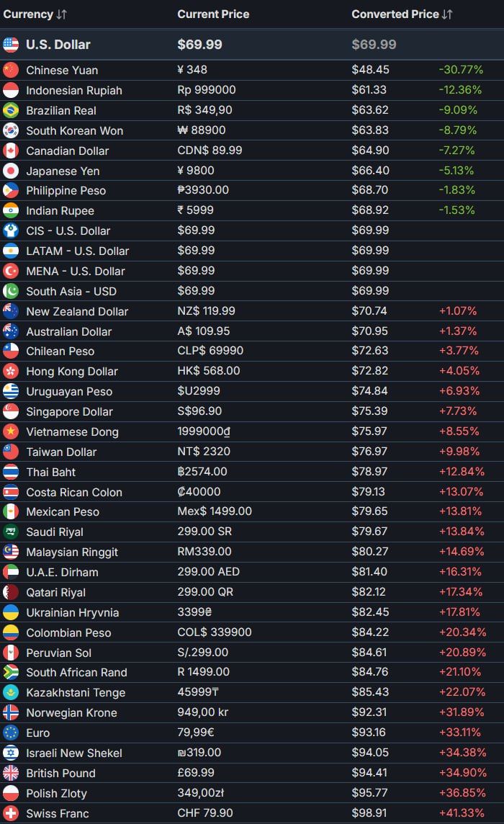Image resolution: width=504 pixels, height=824 pixels.
Task: Click the Japanese Yen flag icon
Action: (x=11, y=171)
